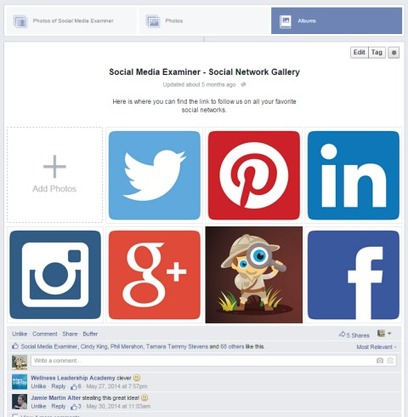Open the Instagram camera photo tile
Image resolution: width=408 pixels, height=417 pixels.
[x=55, y=275]
